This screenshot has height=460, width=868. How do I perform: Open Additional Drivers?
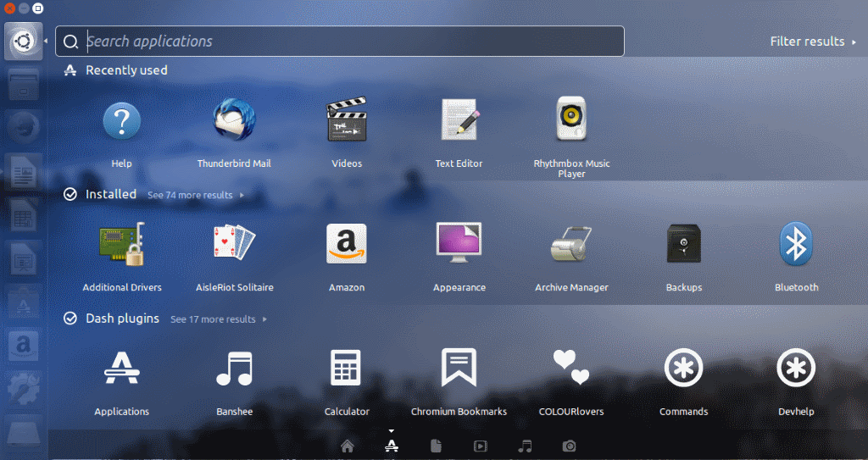(122, 244)
